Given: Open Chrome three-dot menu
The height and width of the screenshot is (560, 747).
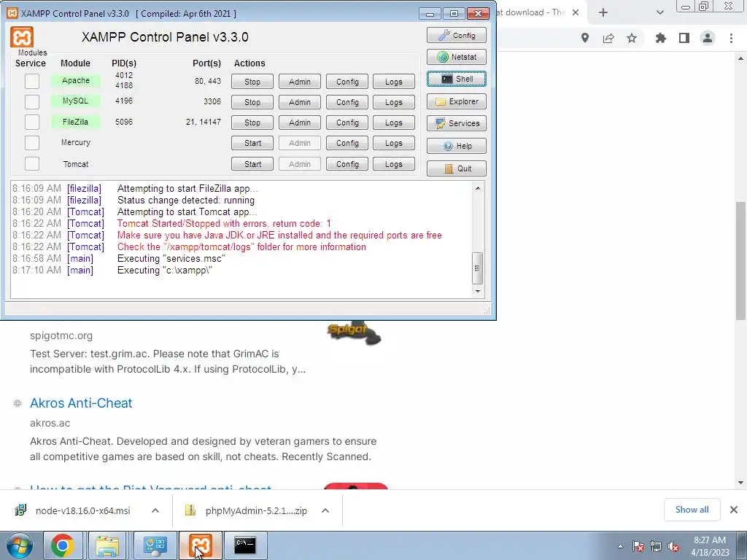Looking at the screenshot, I should [731, 38].
